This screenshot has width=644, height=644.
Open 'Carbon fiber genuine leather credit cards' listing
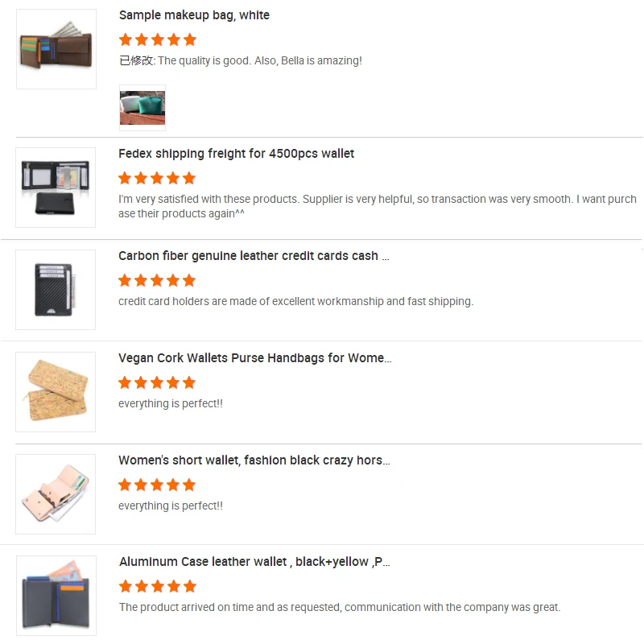[254, 256]
